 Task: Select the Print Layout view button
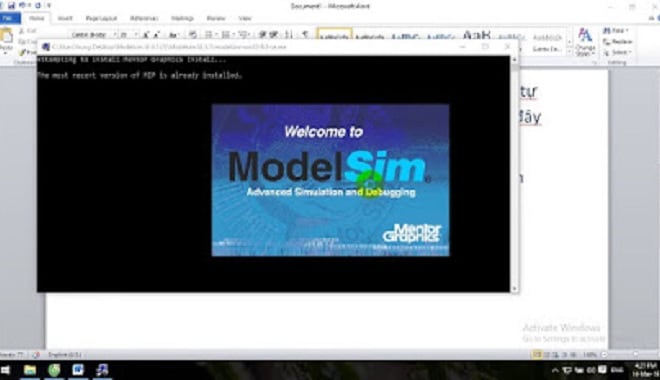click(x=537, y=355)
